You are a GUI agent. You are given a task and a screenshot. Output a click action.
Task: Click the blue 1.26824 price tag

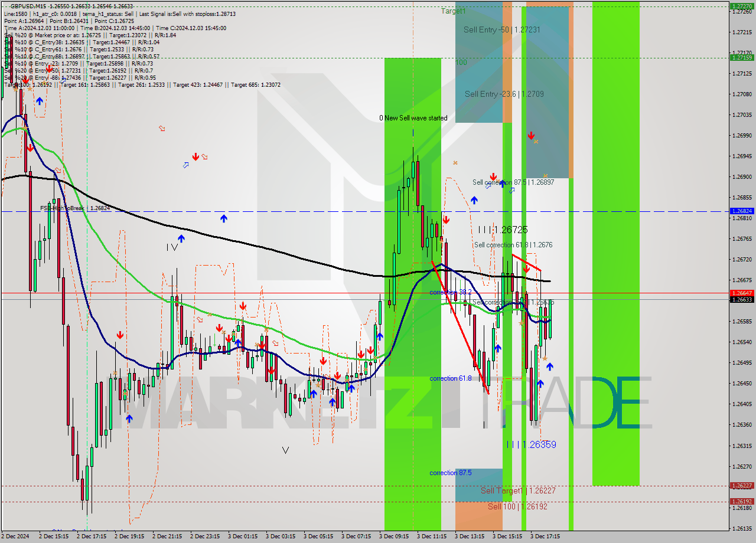click(x=742, y=211)
